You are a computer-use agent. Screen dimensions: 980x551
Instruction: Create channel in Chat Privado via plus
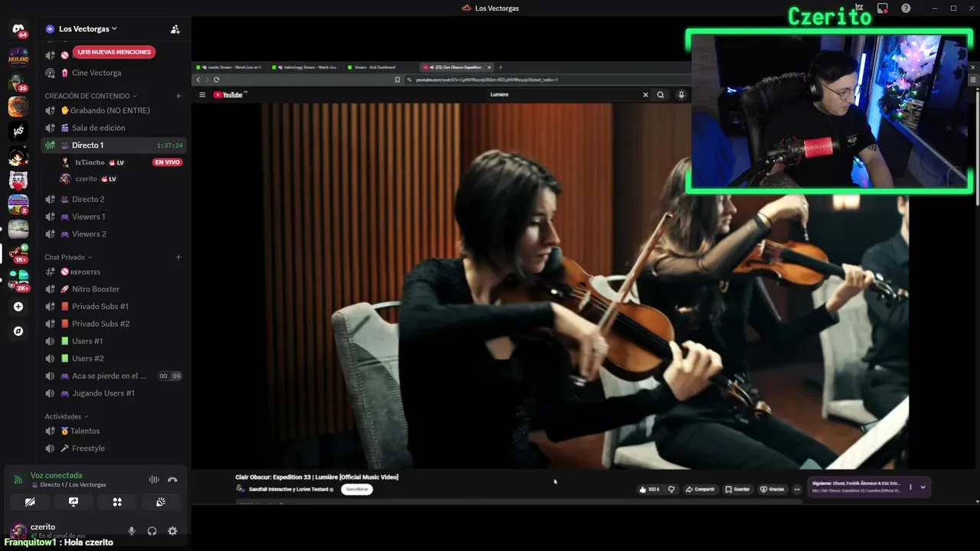[x=178, y=257]
